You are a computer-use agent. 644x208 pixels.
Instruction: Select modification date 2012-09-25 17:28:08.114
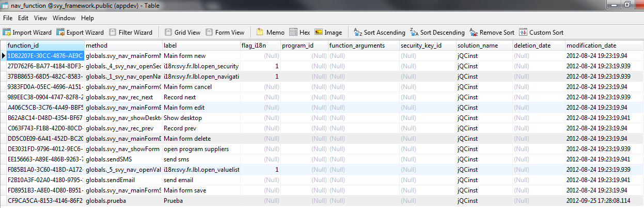tap(604, 201)
